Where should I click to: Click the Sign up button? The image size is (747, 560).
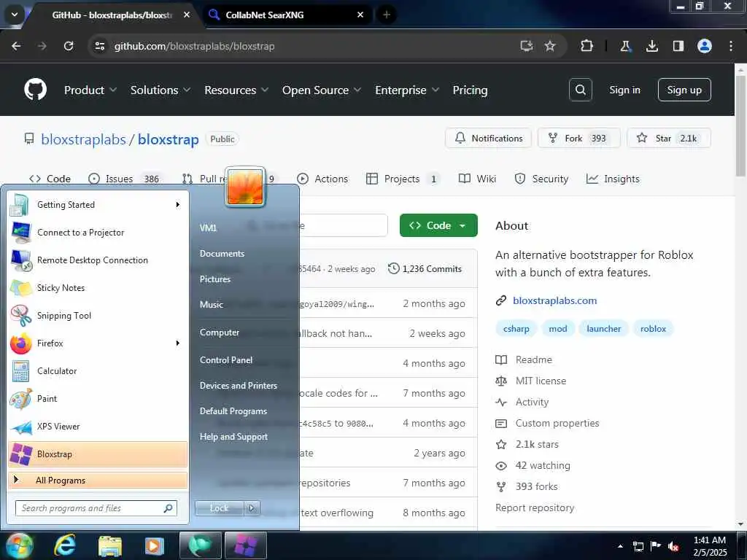click(x=684, y=90)
